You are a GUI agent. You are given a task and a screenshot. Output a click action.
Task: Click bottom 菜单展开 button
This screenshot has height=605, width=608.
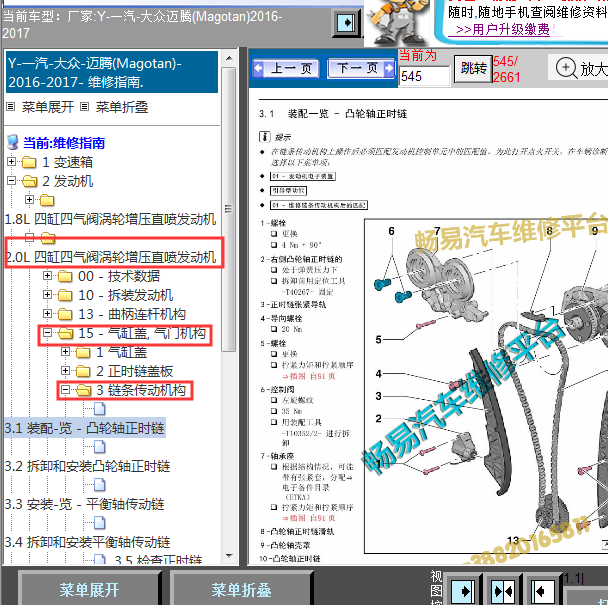pyautogui.click(x=89, y=590)
